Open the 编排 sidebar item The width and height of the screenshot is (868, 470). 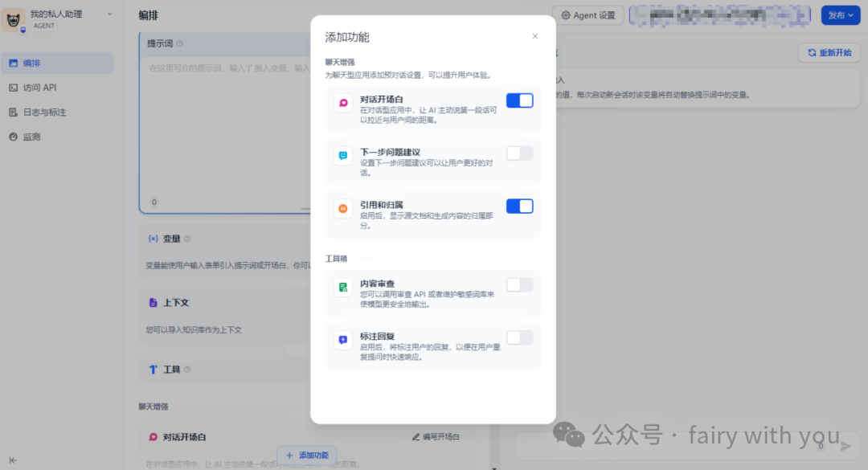point(57,63)
